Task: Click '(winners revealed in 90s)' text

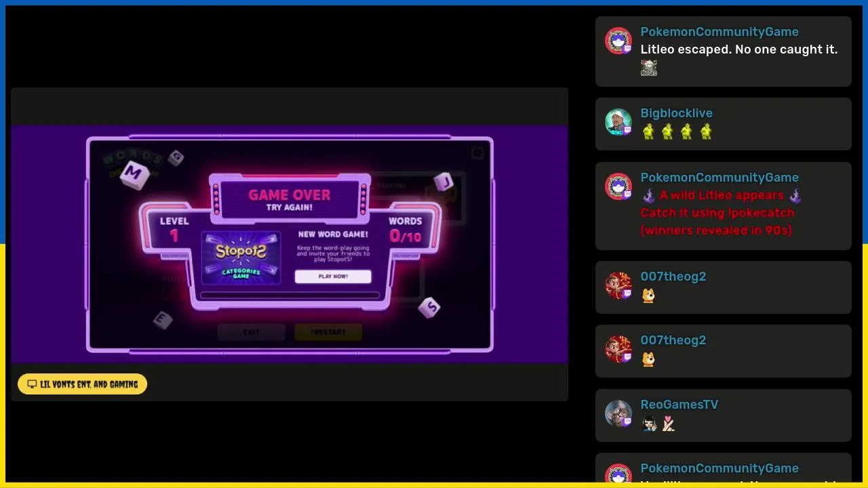Action: 716,230
